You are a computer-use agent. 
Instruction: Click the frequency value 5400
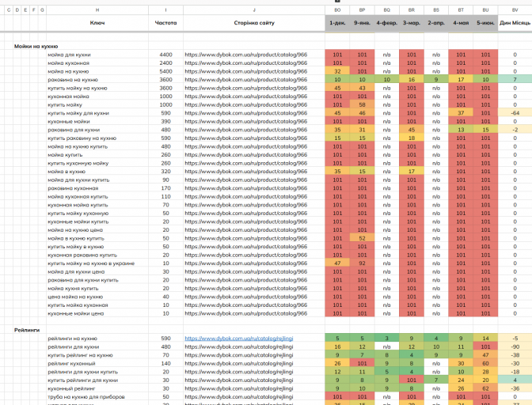[165, 71]
